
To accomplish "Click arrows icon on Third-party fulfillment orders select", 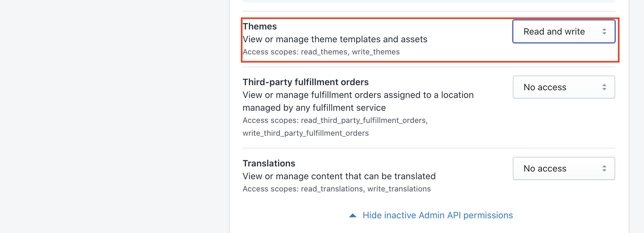I will click(x=604, y=87).
